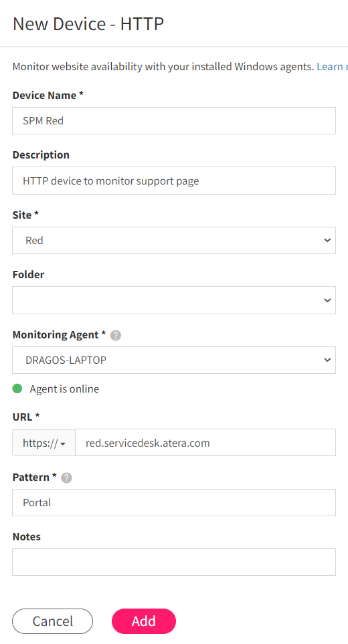The image size is (348, 644).
Task: Click the Device Name field with SPM Red
Action: [174, 121]
